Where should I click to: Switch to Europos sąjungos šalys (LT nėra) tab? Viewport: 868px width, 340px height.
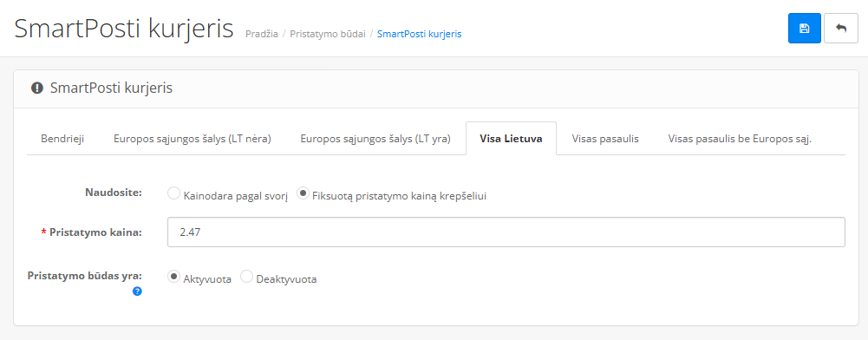click(x=193, y=139)
